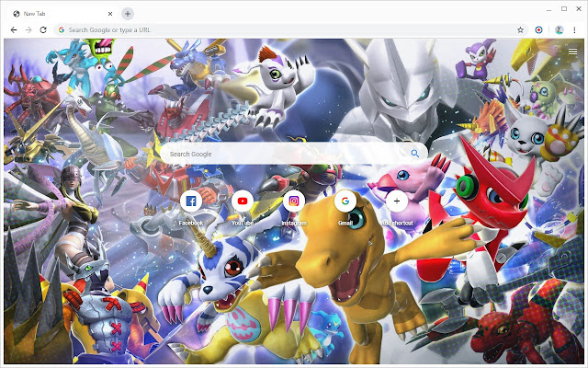Go back using the browser back arrow
Image resolution: width=588 pixels, height=368 pixels.
14,30
